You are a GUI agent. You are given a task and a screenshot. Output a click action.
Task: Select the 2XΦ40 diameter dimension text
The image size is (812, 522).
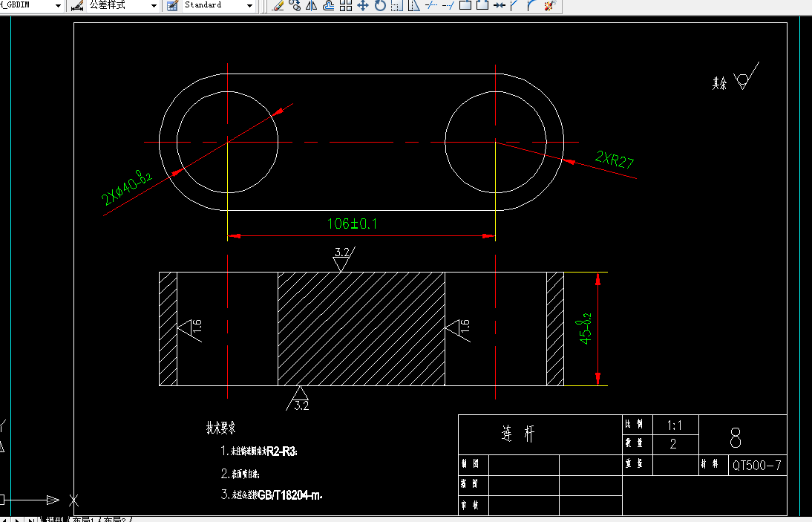(x=128, y=187)
